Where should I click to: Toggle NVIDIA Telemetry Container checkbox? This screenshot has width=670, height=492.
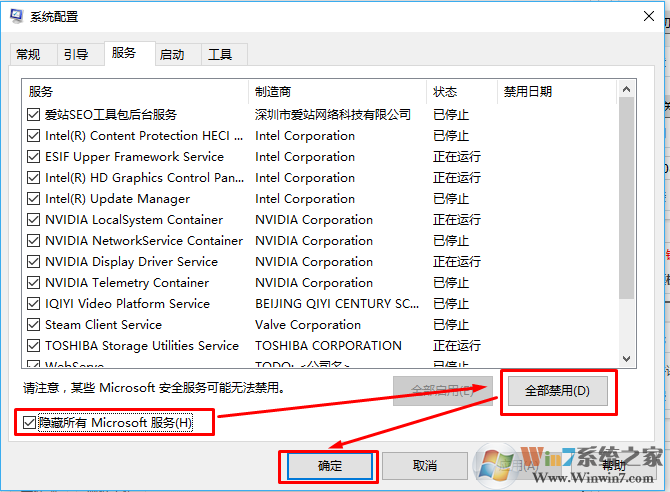point(33,283)
